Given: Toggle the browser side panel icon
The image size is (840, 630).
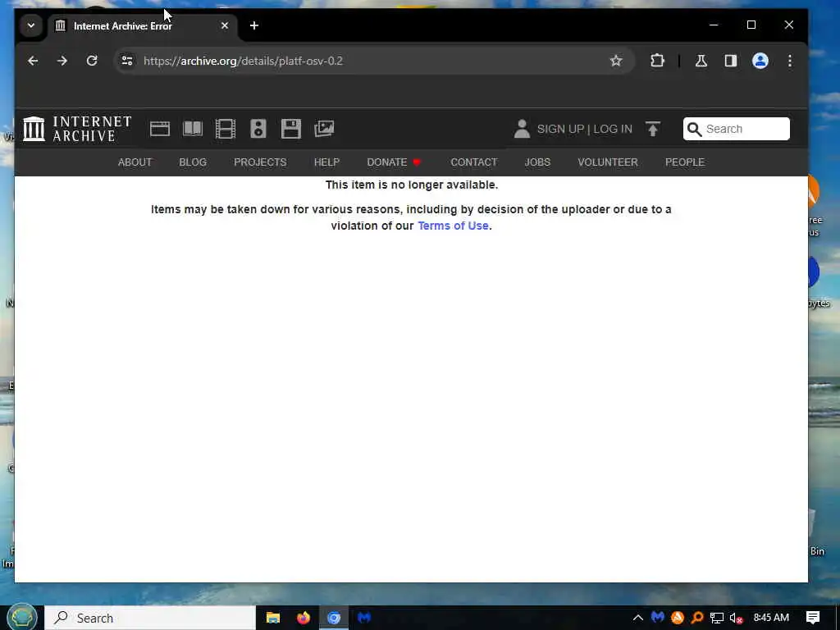Looking at the screenshot, I should (x=731, y=61).
